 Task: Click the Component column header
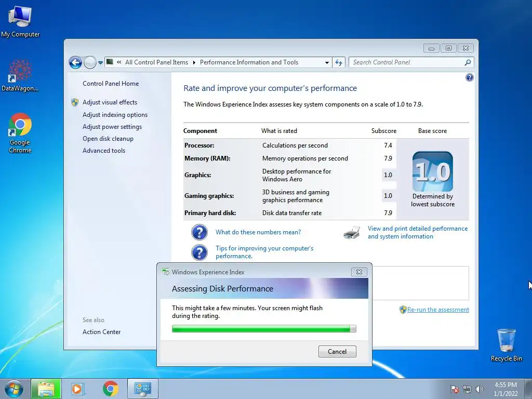200,131
